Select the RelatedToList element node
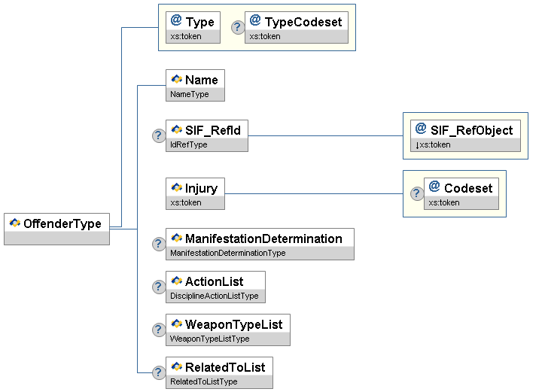This screenshot has height=392, width=545. click(x=219, y=372)
